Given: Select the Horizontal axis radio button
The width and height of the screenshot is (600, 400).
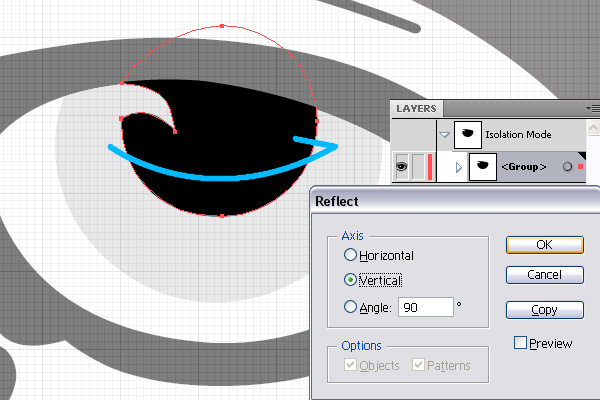Looking at the screenshot, I should click(x=350, y=255).
